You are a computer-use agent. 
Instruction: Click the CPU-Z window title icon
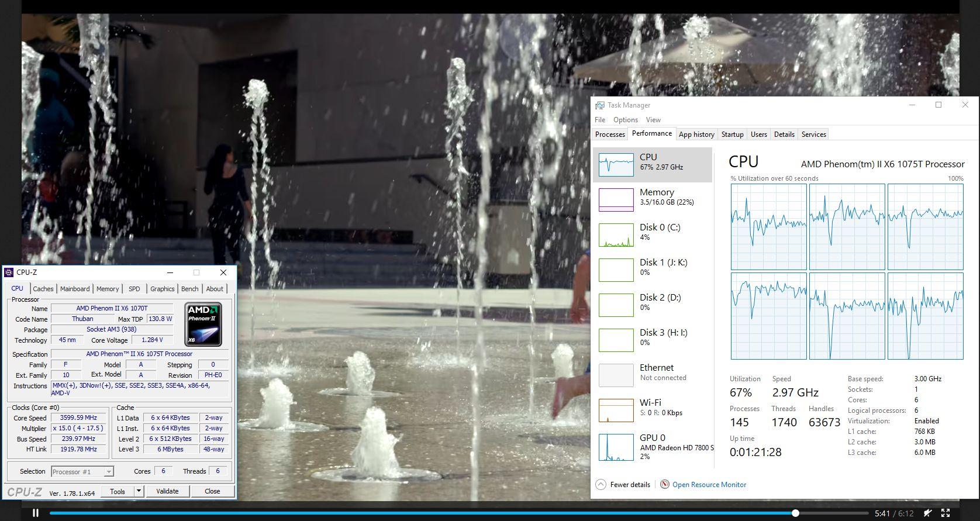click(x=9, y=272)
